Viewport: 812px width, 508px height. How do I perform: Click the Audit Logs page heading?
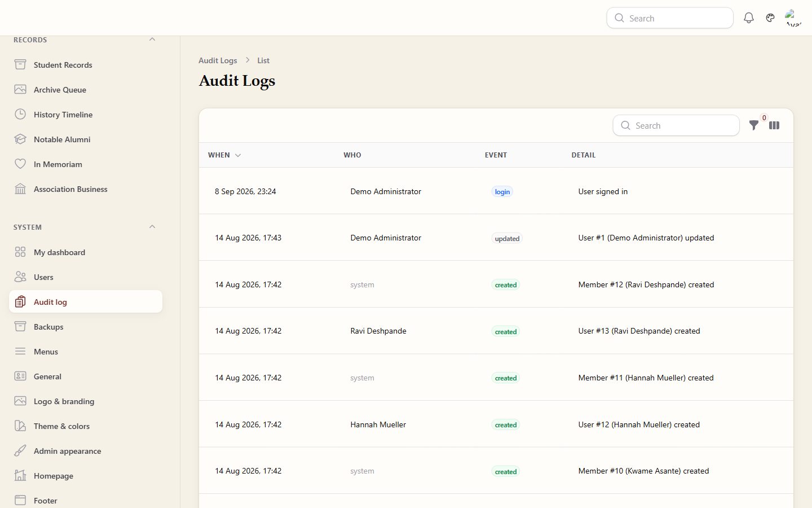tap(237, 81)
